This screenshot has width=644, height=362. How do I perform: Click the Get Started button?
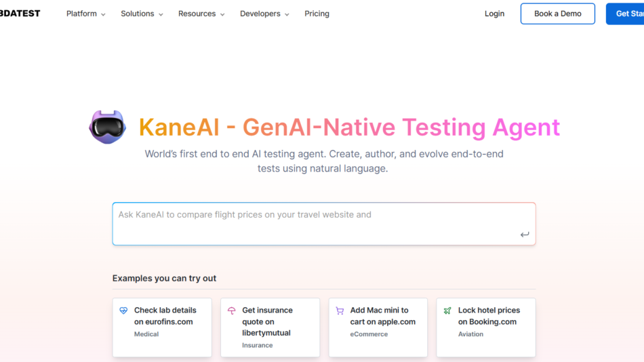point(626,14)
